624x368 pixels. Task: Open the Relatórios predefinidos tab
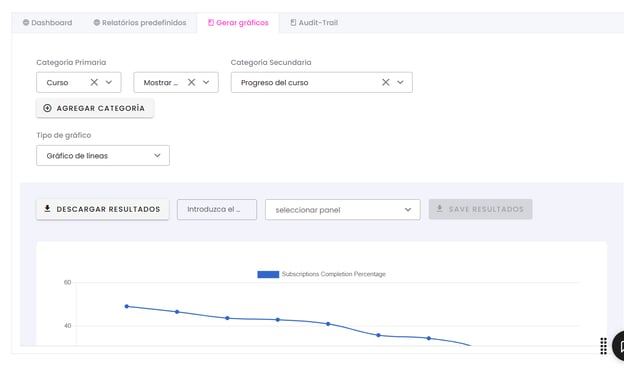pos(140,23)
